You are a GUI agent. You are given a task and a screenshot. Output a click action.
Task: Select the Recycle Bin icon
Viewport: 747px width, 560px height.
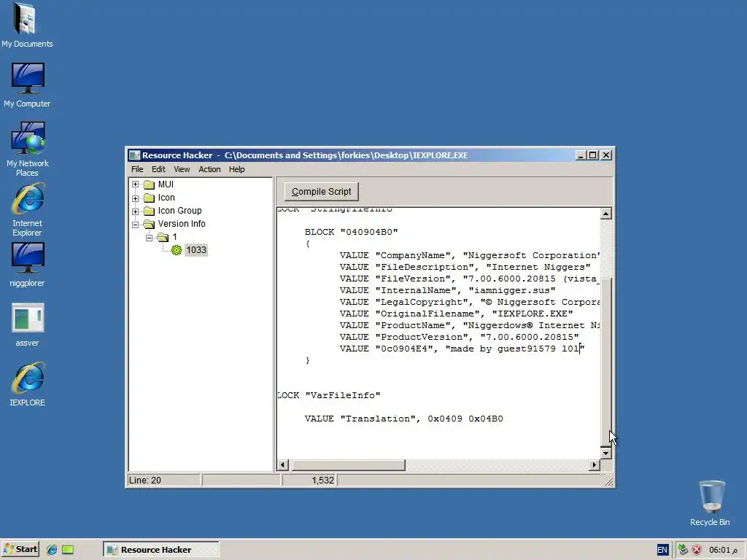(710, 503)
